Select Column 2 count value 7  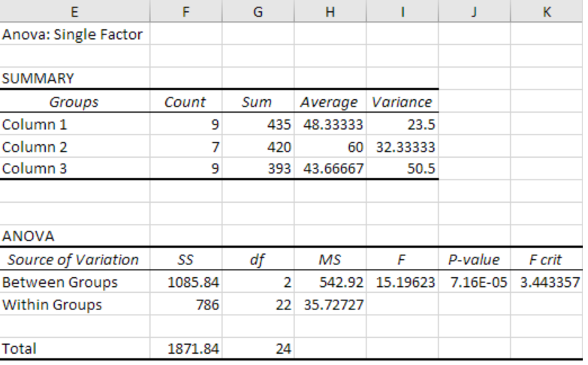186,146
